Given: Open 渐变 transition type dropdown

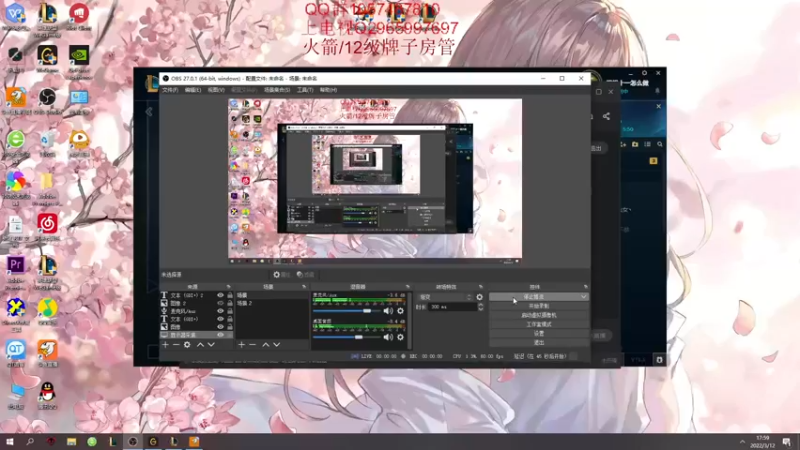Looking at the screenshot, I should (444, 297).
